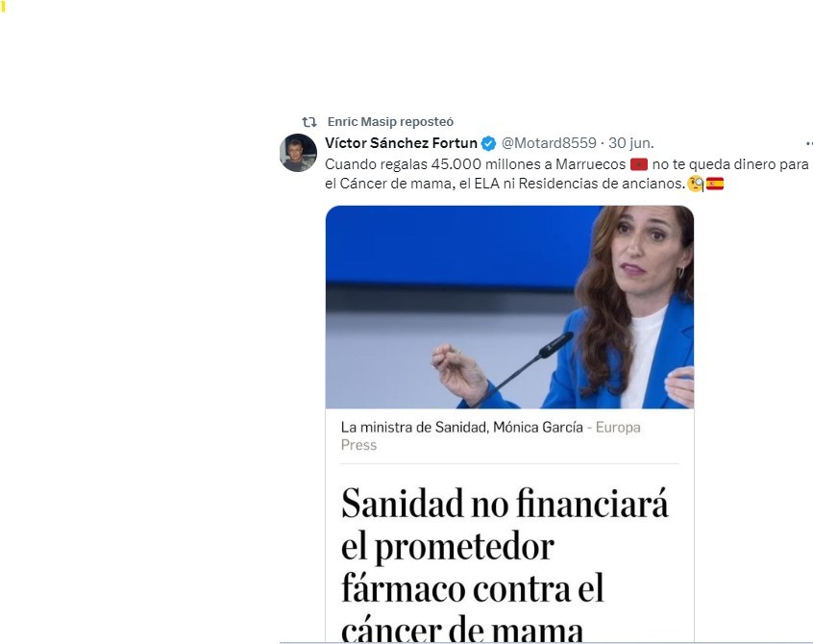The image size is (813, 644).
Task: Click the small yellow mark in the corner
Action: coord(3,7)
